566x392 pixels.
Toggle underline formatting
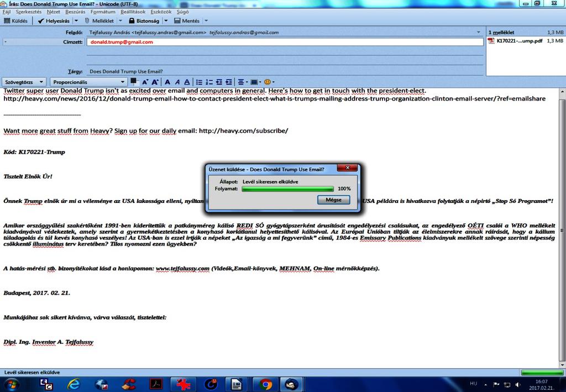click(x=187, y=82)
